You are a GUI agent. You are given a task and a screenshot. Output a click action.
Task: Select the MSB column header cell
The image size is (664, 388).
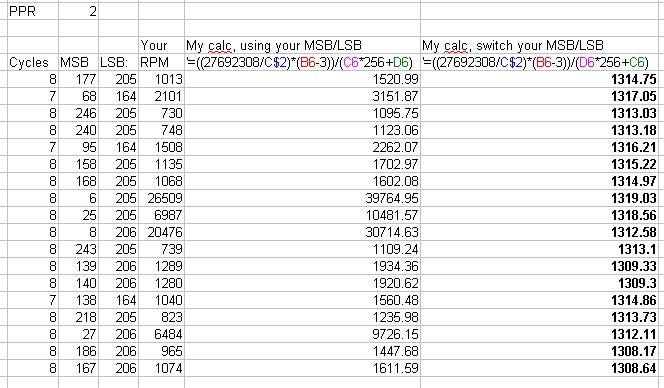tap(78, 62)
